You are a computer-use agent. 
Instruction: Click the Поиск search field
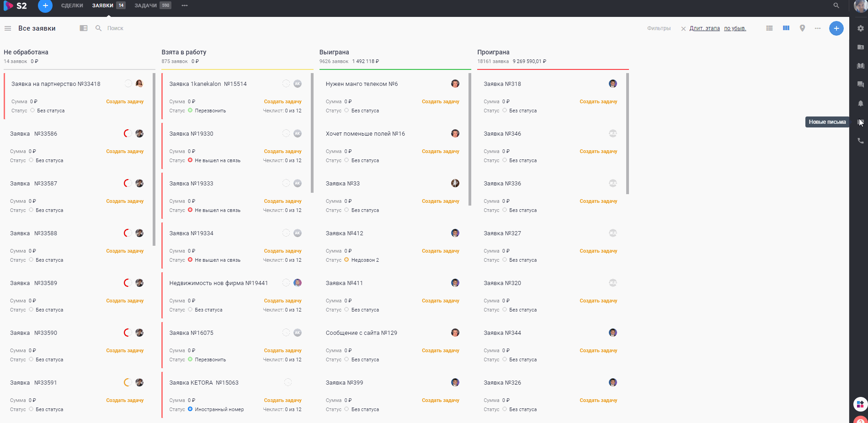[x=115, y=28]
